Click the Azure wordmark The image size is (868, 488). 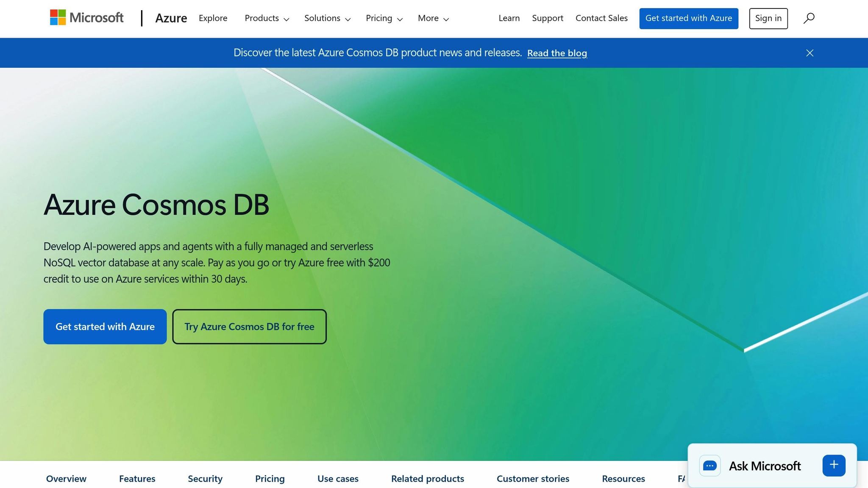pyautogui.click(x=171, y=18)
